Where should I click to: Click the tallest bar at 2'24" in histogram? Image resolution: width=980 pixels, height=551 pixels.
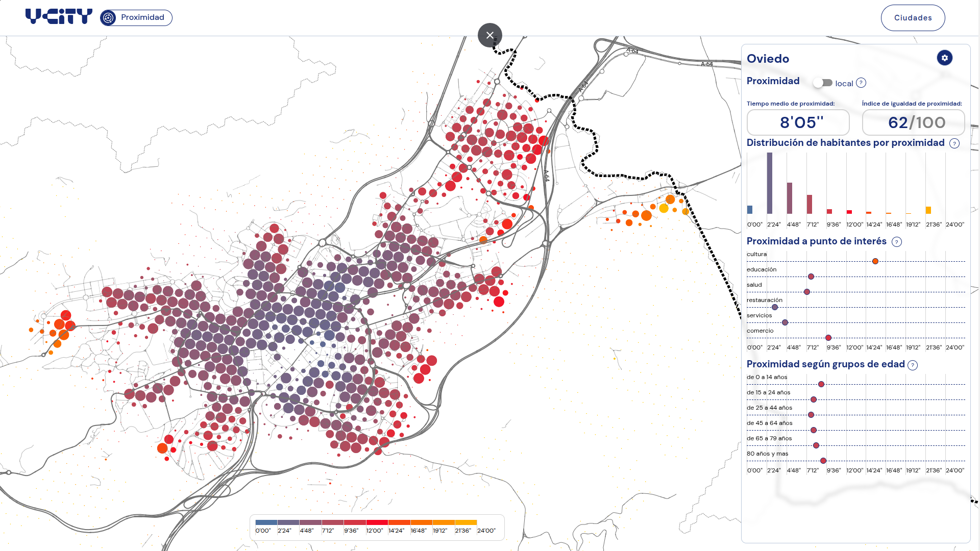click(x=770, y=183)
